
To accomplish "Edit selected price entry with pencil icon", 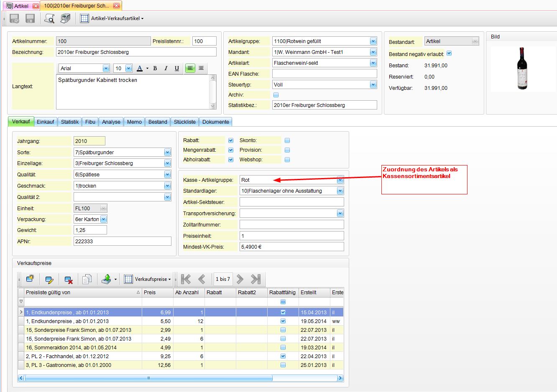I will click(49, 279).
